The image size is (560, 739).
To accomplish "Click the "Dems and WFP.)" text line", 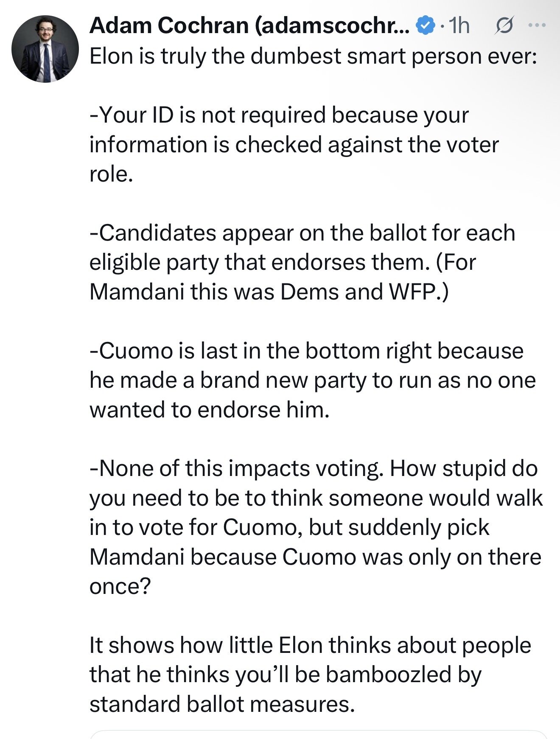I will tap(269, 292).
